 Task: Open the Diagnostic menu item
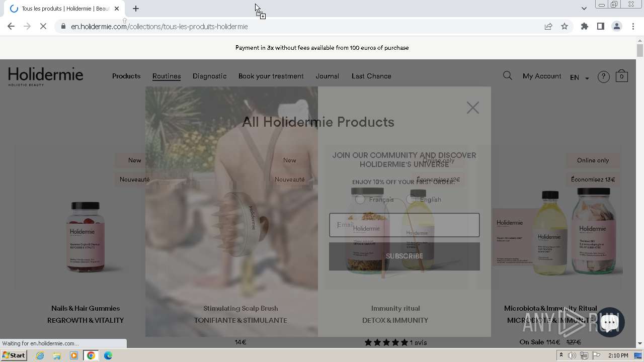(209, 76)
